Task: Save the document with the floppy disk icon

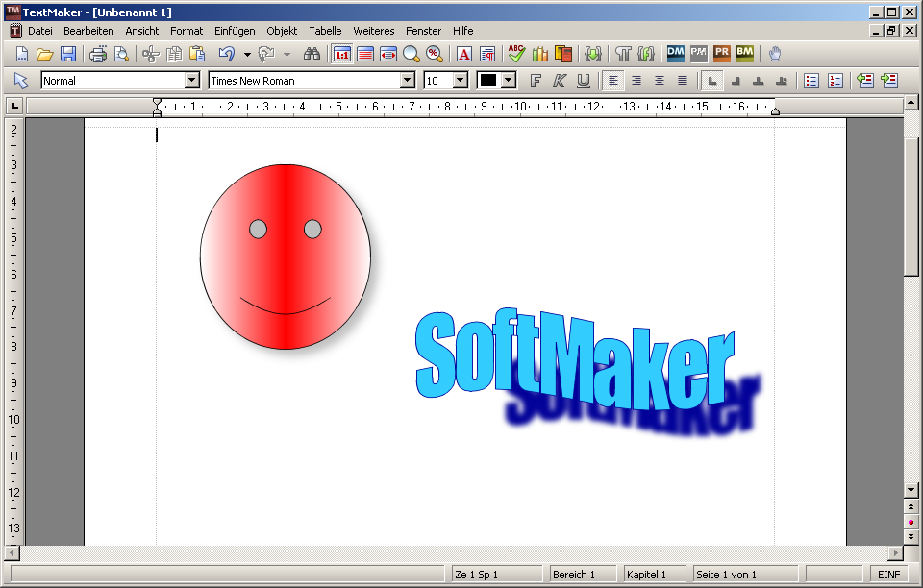Action: pos(68,54)
